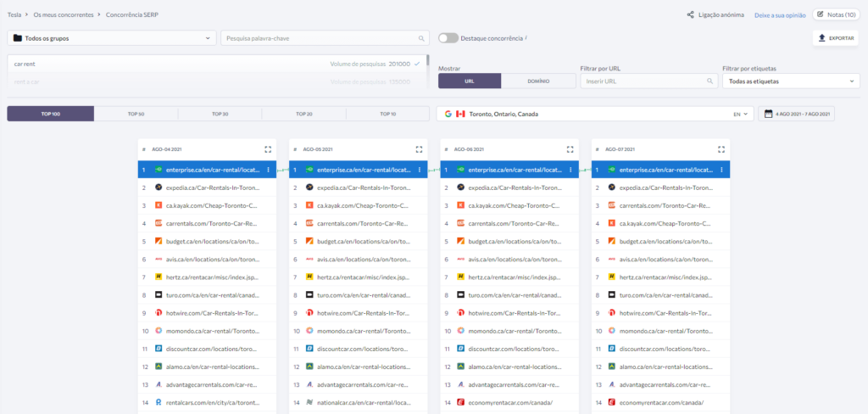Click the share icon beside Ligação anónima
Screen dimensions: 868x414
690,15
